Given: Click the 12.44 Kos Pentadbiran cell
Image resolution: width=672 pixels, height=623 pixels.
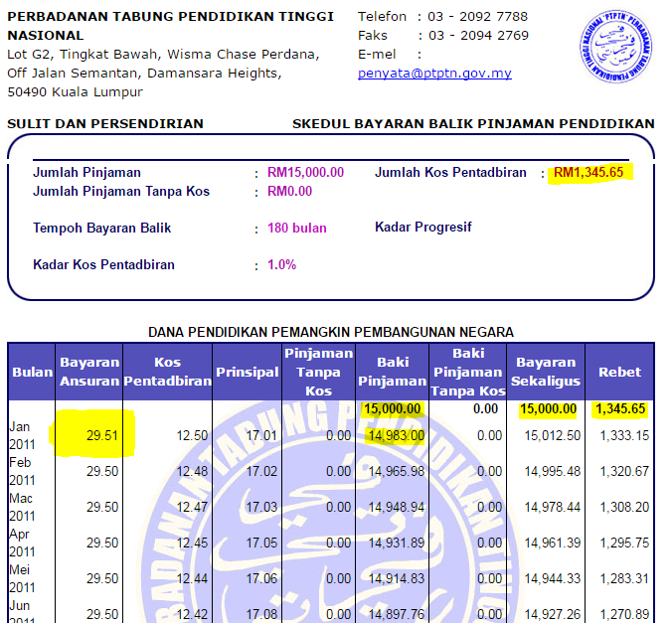Looking at the screenshot, I should (192, 579).
